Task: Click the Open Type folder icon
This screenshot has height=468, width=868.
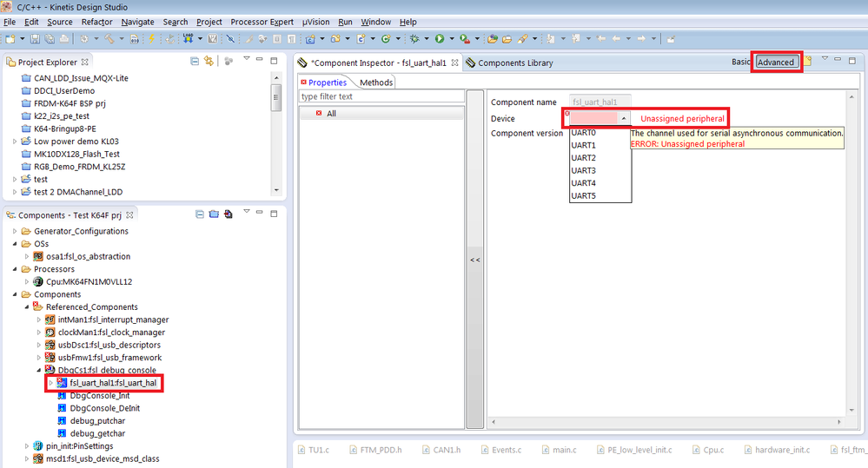Action: [492, 39]
